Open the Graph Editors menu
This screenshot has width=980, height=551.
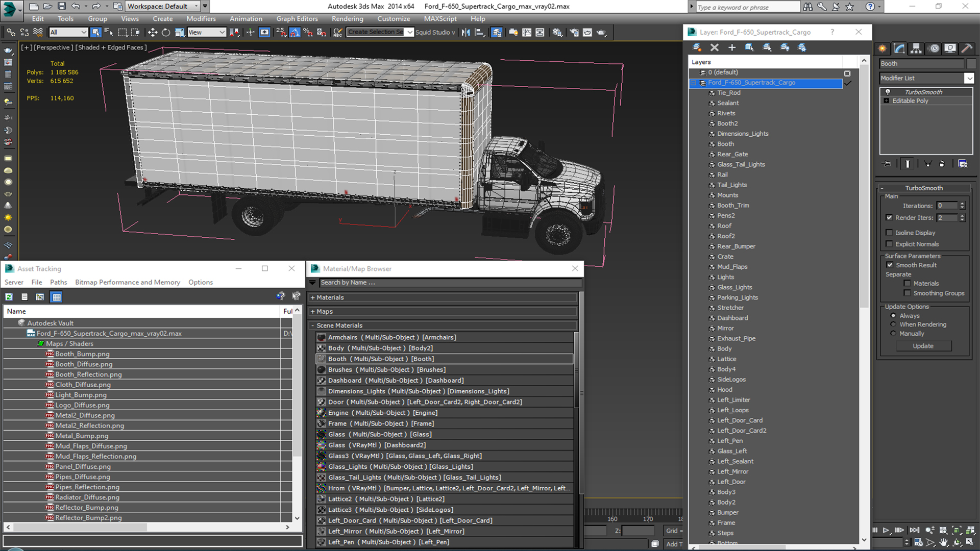point(297,19)
